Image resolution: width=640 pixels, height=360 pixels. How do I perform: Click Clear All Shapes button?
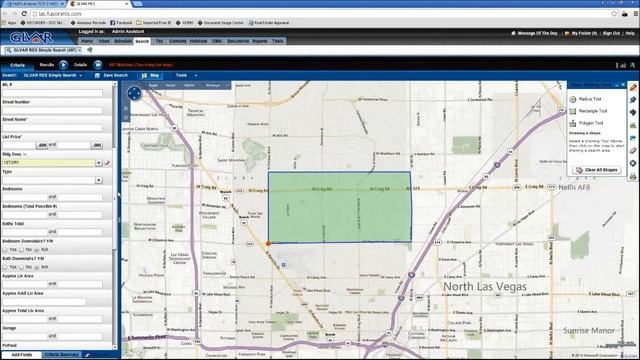[x=596, y=170]
